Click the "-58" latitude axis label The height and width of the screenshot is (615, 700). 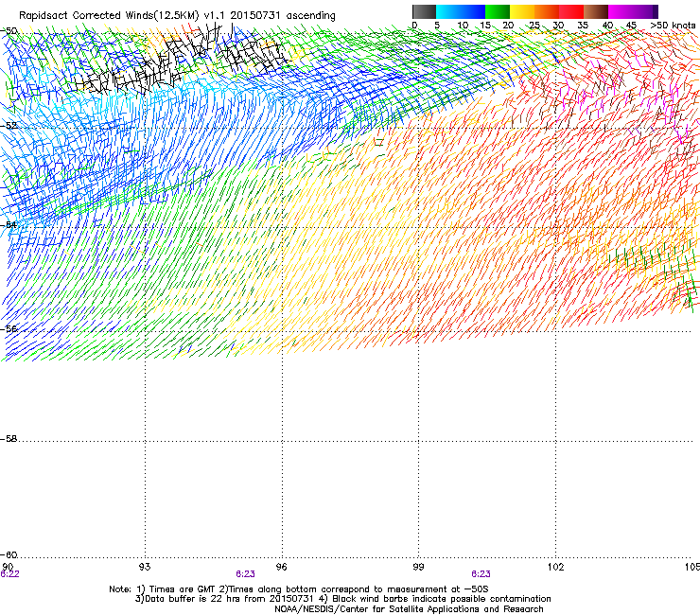(x=9, y=439)
